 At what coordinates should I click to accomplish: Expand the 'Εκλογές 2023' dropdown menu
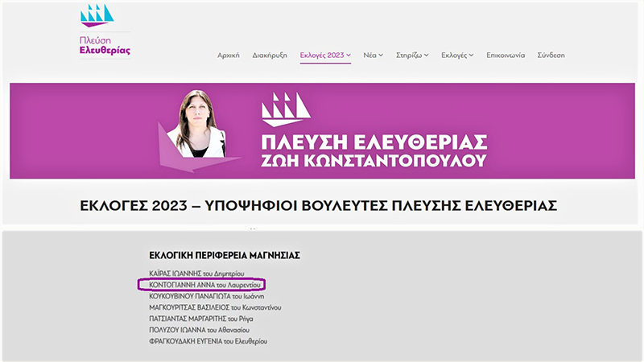tap(325, 56)
